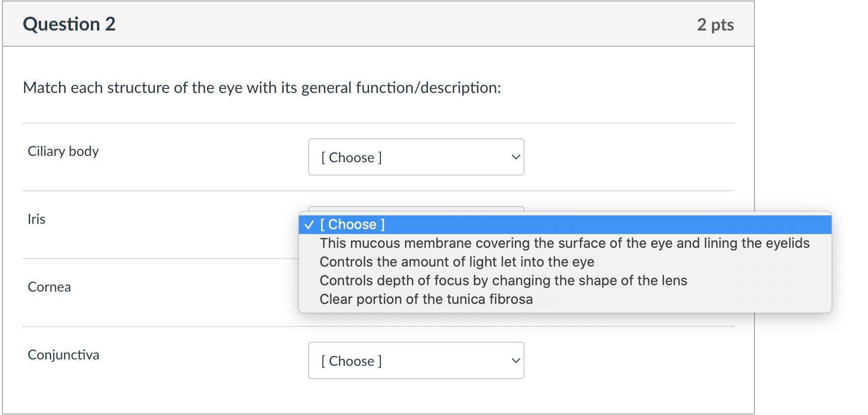Open the Ciliary body answer dropdown
868x415 pixels.
pos(416,157)
